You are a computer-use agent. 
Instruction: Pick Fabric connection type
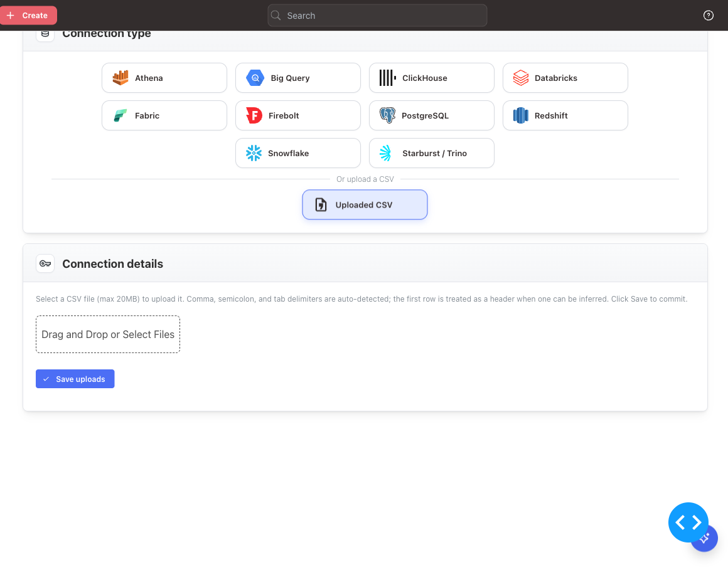(164, 115)
